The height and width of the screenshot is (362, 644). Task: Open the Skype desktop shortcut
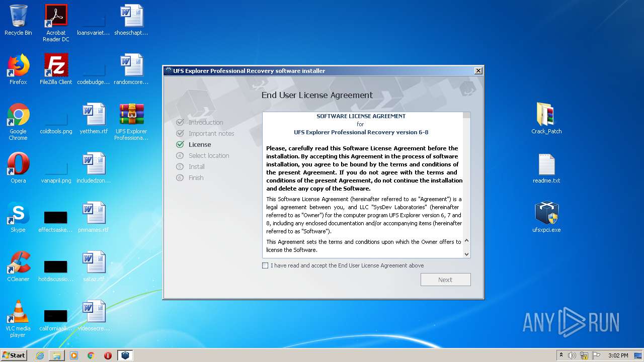coord(18,217)
